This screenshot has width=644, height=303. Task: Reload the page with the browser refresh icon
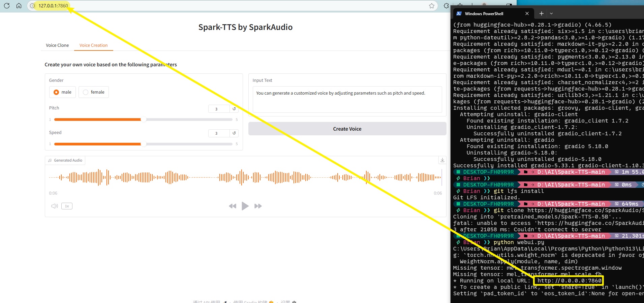pyautogui.click(x=6, y=5)
